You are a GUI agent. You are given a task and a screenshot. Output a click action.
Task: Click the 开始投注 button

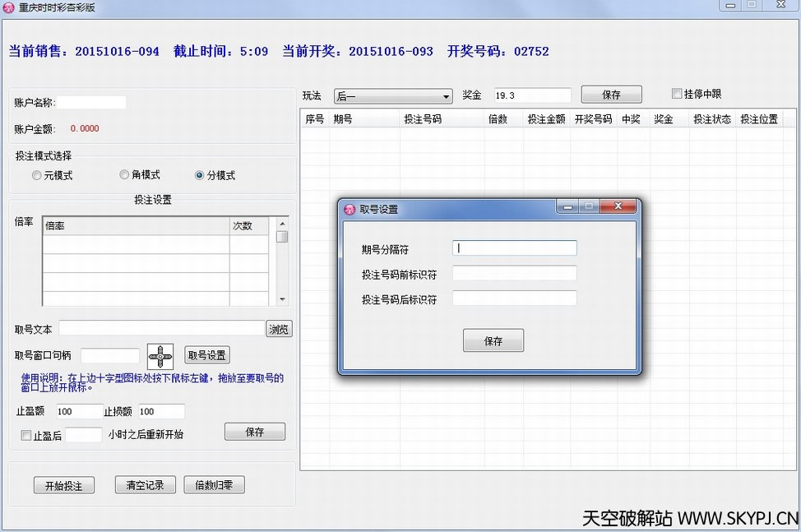pyautogui.click(x=63, y=485)
